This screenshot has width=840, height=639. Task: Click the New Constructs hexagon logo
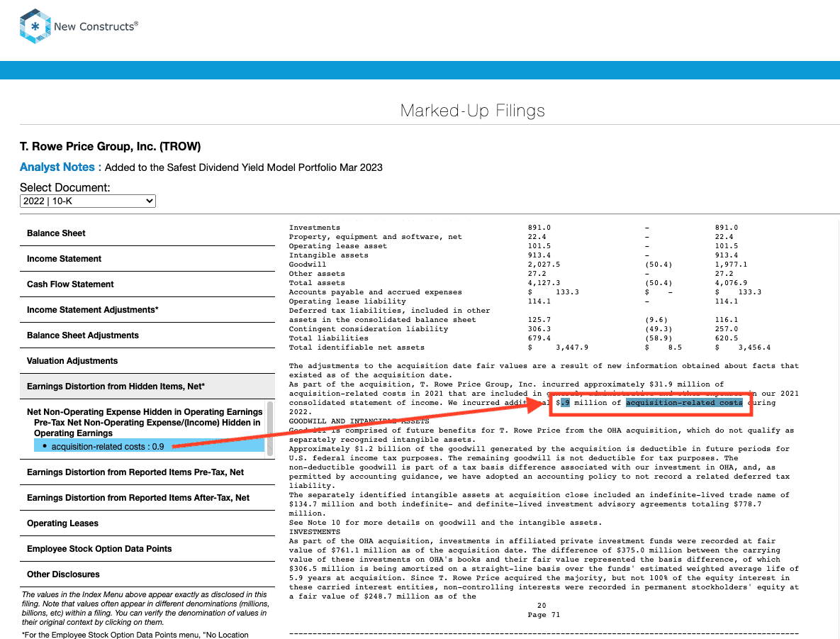click(x=35, y=26)
